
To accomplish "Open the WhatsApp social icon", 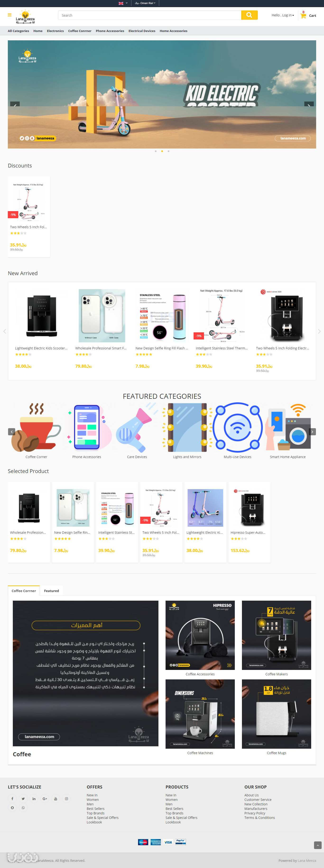I will coord(23,808).
